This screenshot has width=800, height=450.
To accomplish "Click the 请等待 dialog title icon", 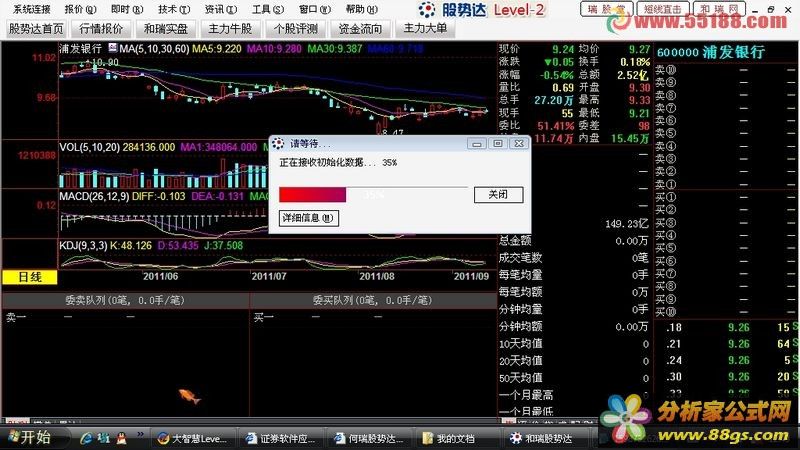I will (278, 144).
